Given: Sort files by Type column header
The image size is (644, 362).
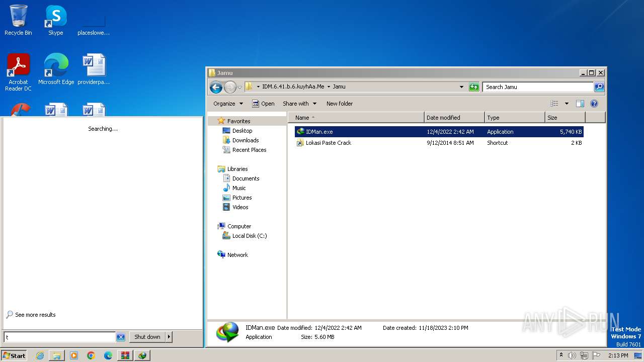Looking at the screenshot, I should [515, 118].
